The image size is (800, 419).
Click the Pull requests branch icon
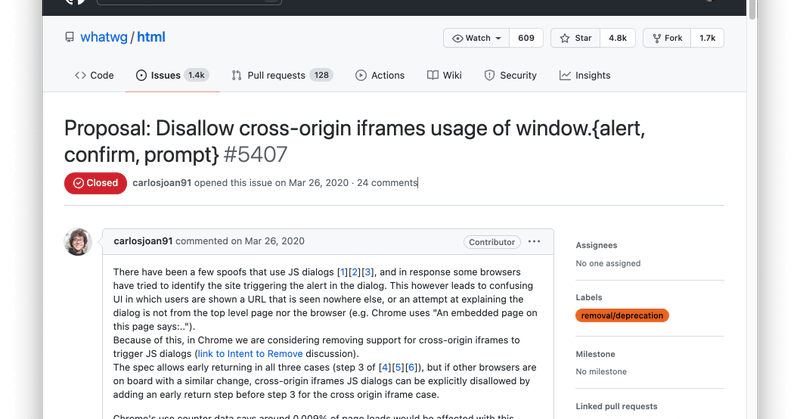point(236,76)
